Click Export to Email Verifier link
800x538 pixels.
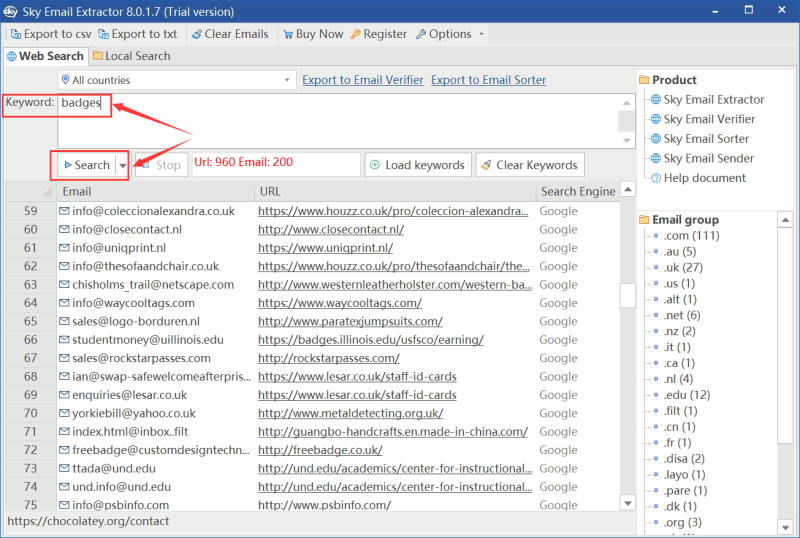tap(363, 80)
